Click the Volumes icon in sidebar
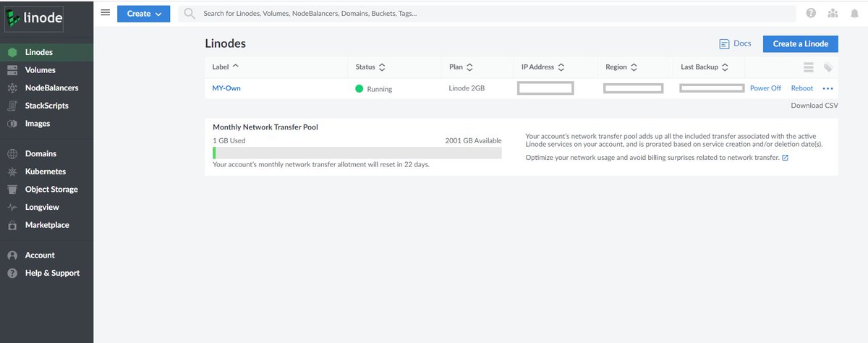The image size is (868, 343). coord(12,70)
